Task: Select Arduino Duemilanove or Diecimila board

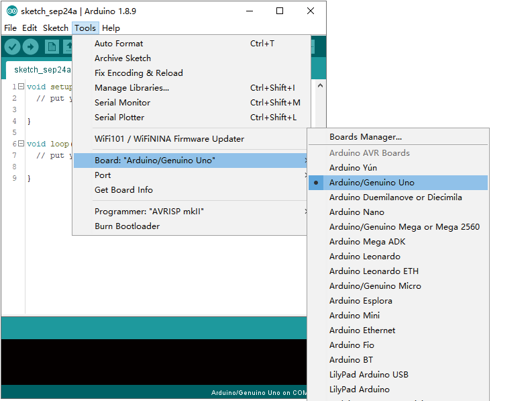Action: point(398,197)
